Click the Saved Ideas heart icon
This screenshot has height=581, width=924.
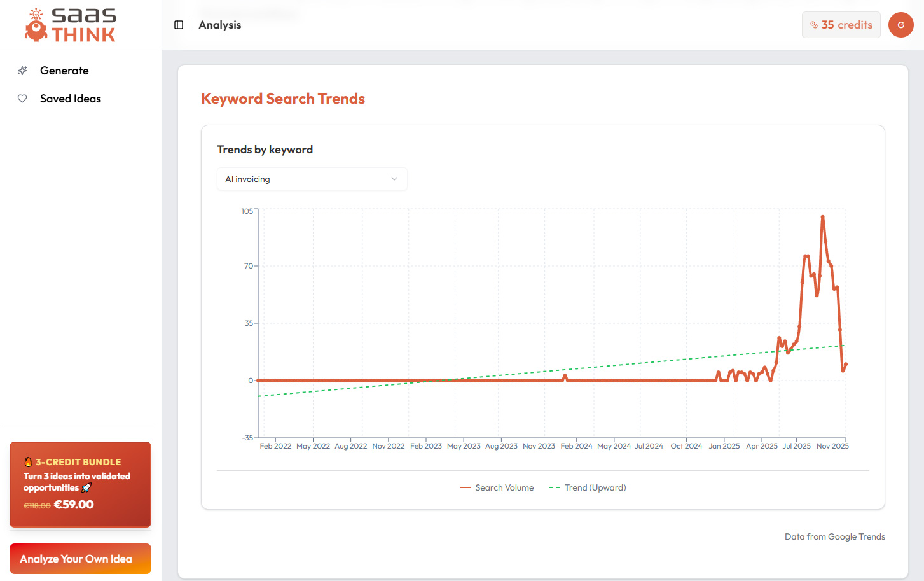point(22,99)
